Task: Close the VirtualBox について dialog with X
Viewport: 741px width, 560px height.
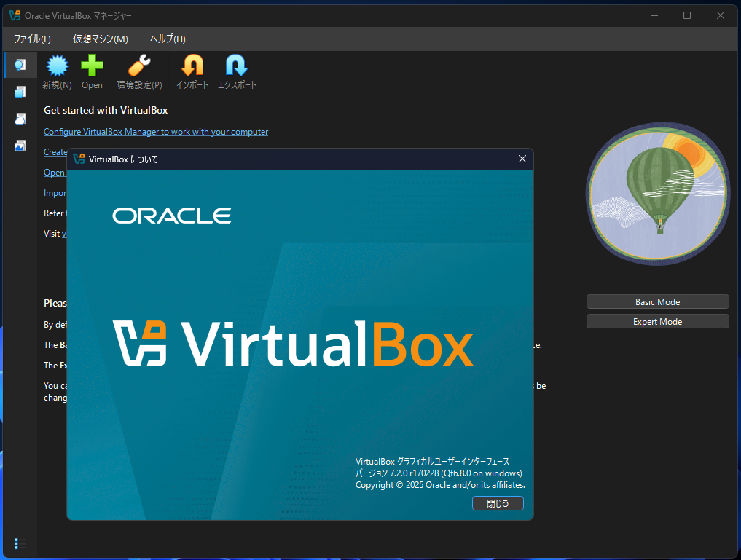Action: [522, 159]
